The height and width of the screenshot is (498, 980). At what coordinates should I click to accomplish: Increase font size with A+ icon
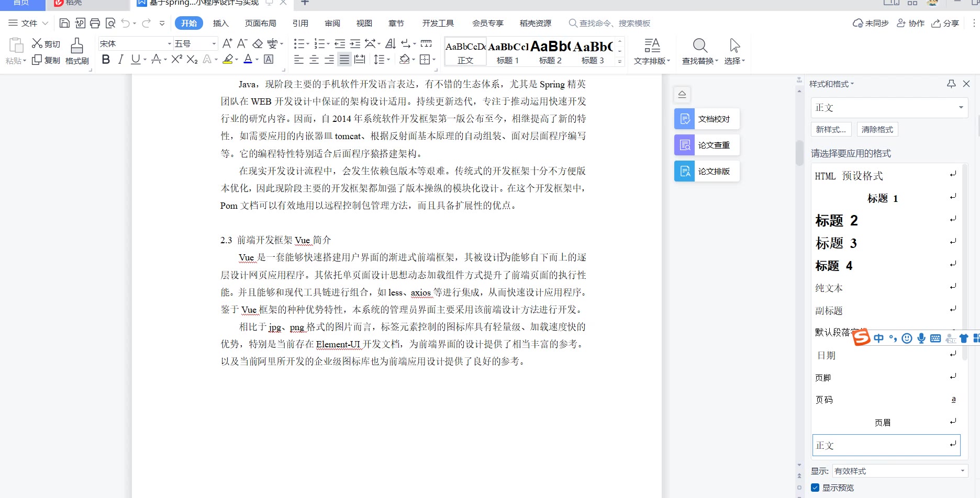[227, 43]
